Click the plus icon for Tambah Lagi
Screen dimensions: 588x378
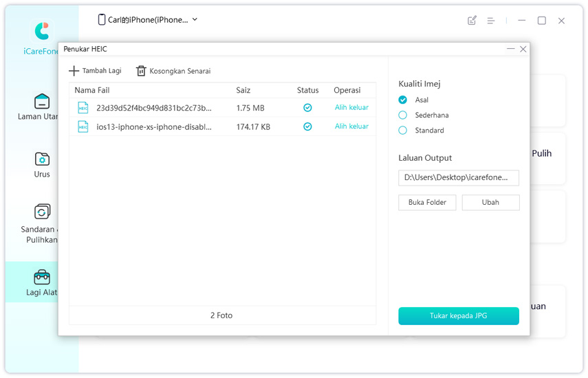point(74,71)
